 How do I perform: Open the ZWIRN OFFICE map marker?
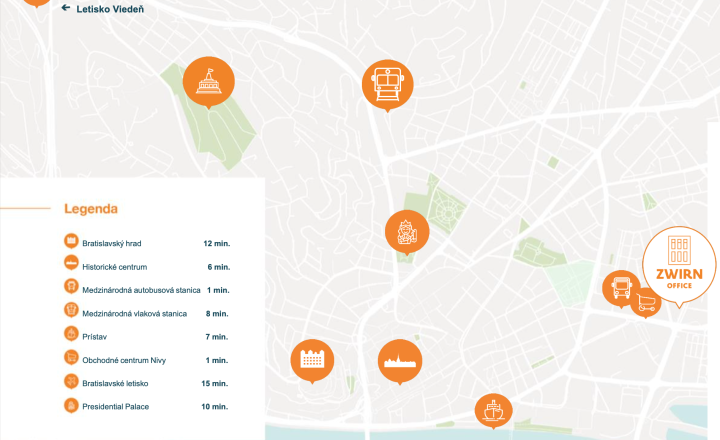[x=679, y=266]
